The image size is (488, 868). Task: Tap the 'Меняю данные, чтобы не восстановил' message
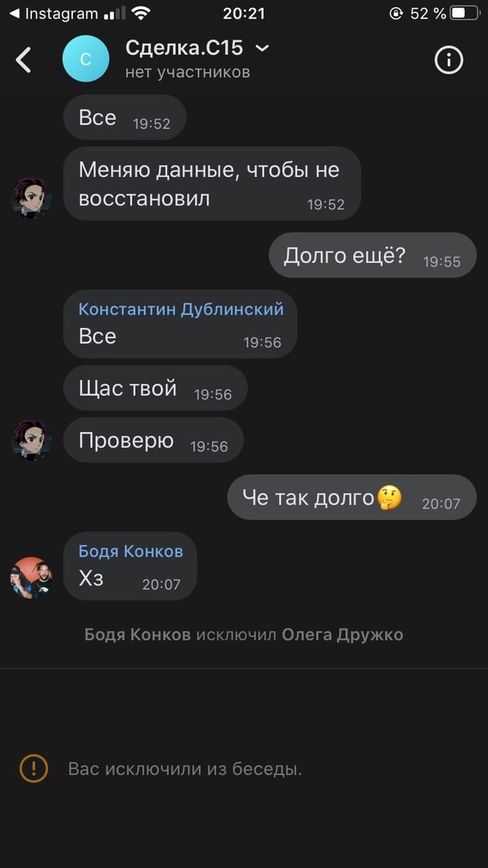click(x=212, y=183)
